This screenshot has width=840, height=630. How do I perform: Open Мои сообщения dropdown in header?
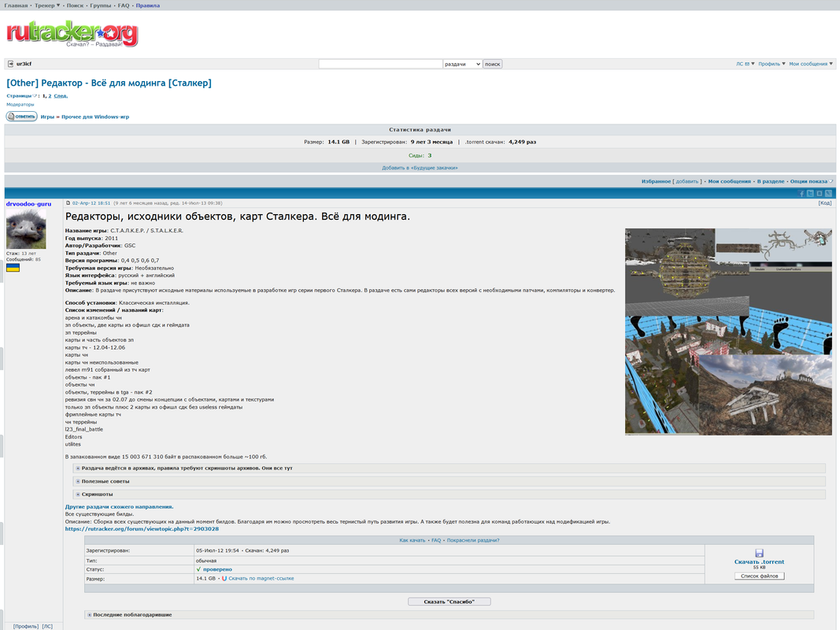pos(811,64)
